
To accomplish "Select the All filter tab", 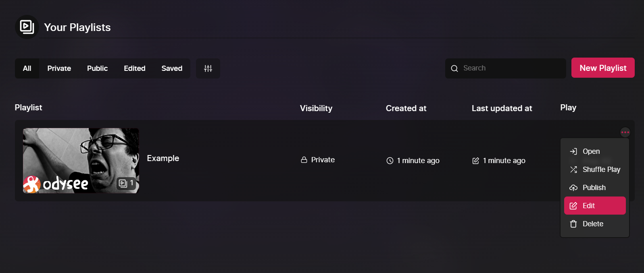I will (x=27, y=68).
